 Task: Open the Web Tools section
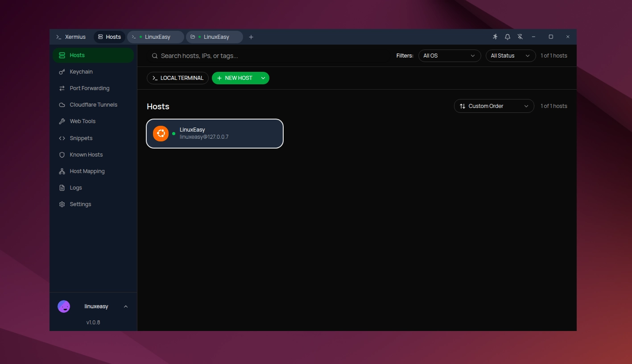pyautogui.click(x=82, y=121)
